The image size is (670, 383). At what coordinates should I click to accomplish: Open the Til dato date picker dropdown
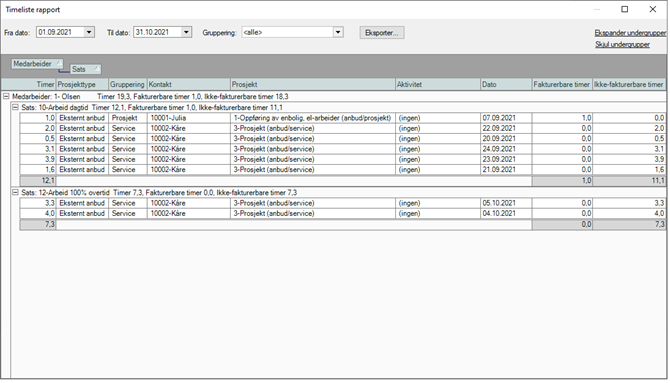point(186,32)
